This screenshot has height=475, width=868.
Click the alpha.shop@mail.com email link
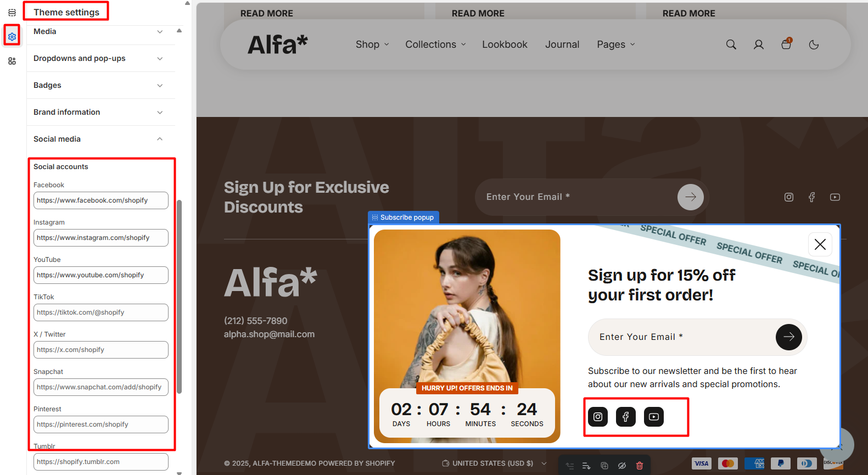tap(269, 334)
